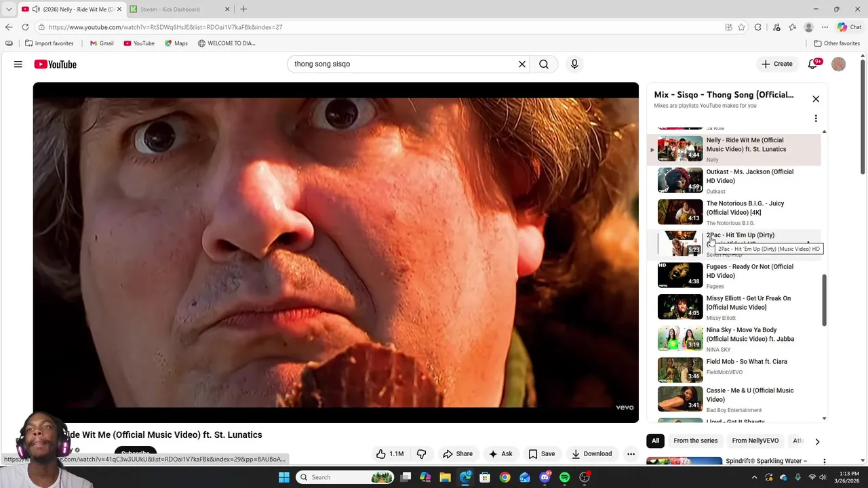
Task: Select the From NellyVEVO chip
Action: [755, 441]
